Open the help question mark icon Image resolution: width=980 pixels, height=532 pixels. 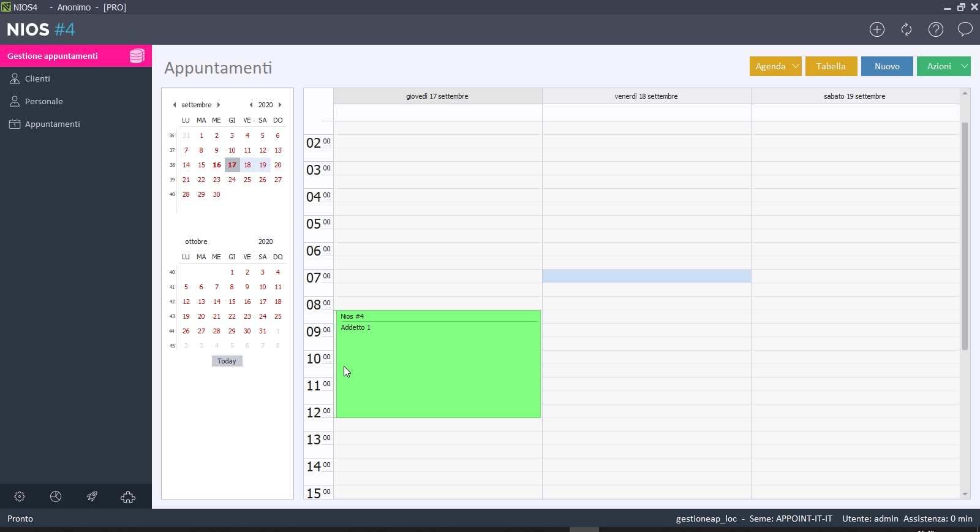pyautogui.click(x=936, y=29)
